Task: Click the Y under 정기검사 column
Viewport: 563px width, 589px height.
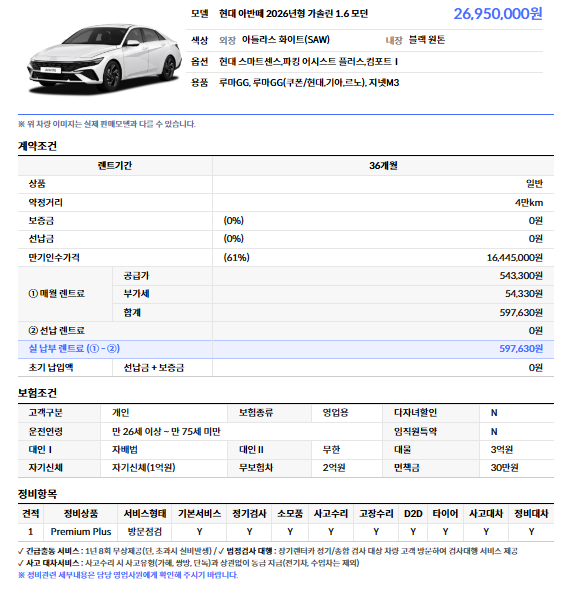Action: pyautogui.click(x=249, y=532)
